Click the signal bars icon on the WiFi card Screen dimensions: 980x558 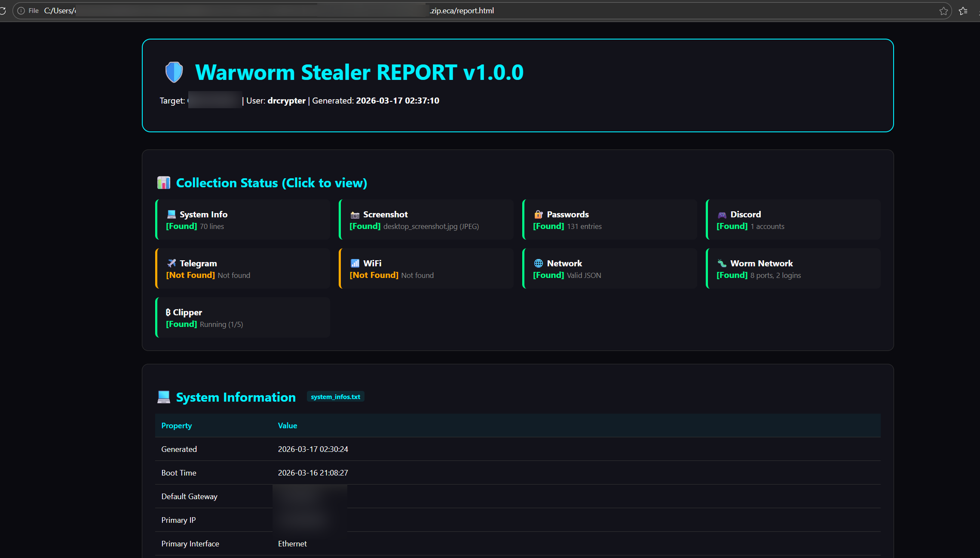coord(354,263)
